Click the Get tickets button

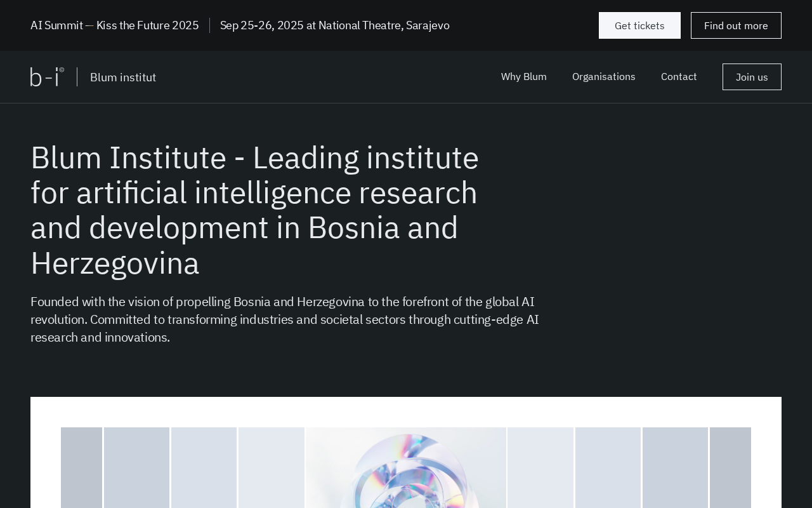(639, 25)
